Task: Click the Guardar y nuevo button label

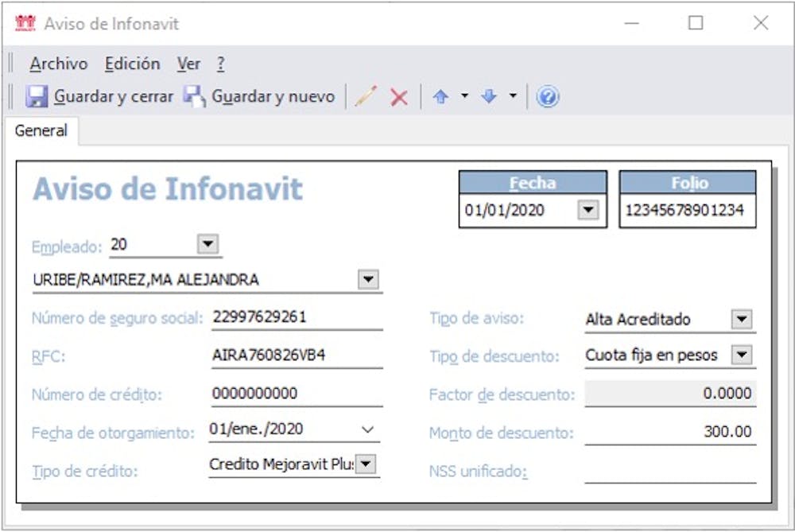Action: (x=273, y=96)
